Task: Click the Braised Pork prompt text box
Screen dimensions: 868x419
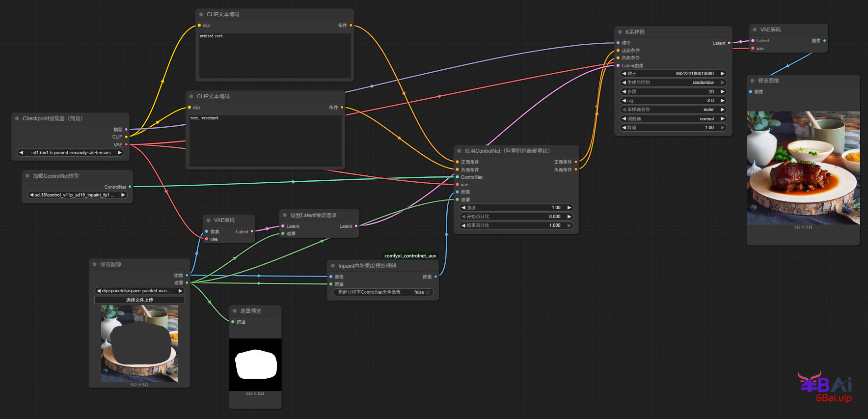Action: pyautogui.click(x=274, y=55)
